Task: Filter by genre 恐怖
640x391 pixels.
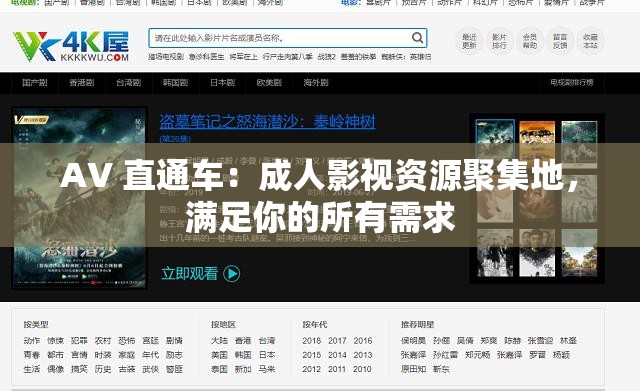Action: 127,341
